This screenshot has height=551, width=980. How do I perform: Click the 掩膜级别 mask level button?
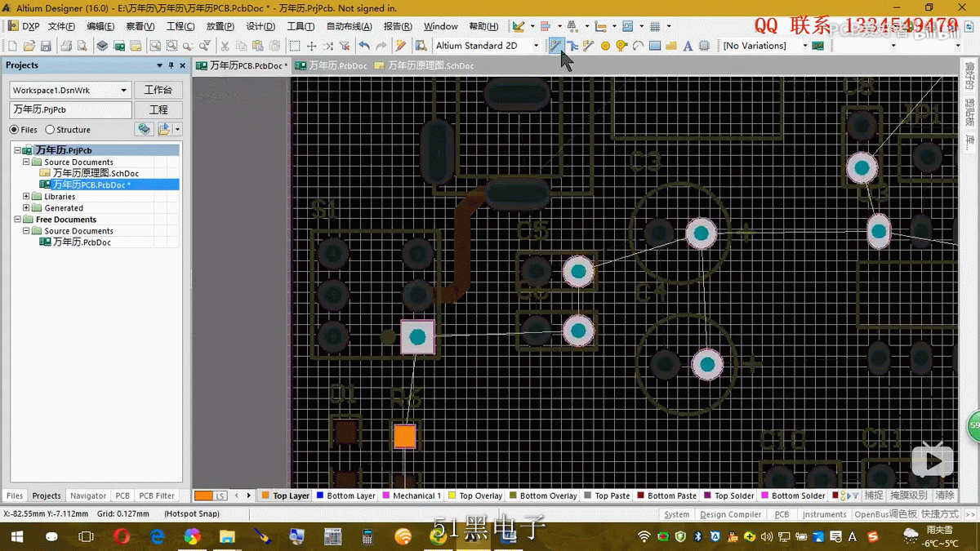[x=908, y=495]
